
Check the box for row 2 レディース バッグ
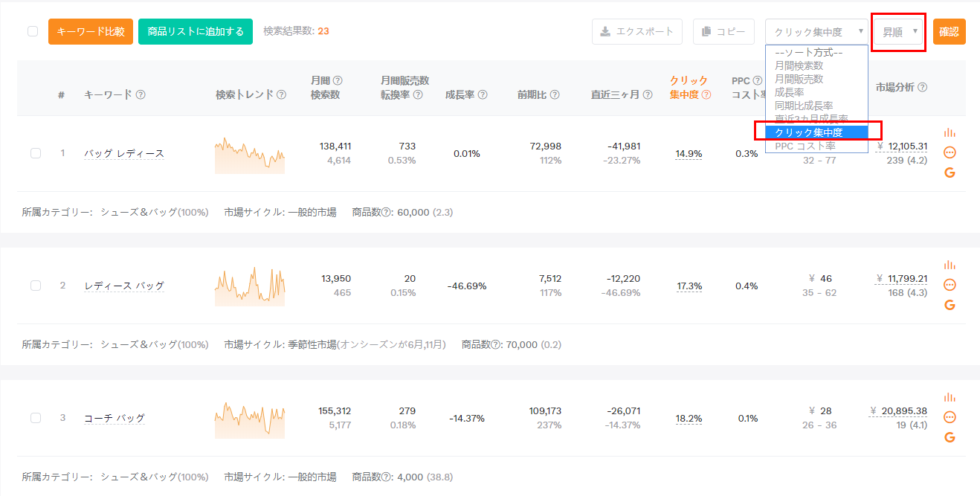[36, 286]
